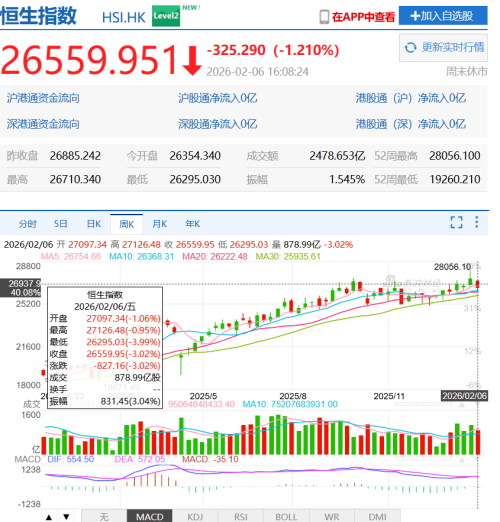The height and width of the screenshot is (522, 500).
Task: Click the down triangle below the chart
Action: pyautogui.click(x=66, y=517)
